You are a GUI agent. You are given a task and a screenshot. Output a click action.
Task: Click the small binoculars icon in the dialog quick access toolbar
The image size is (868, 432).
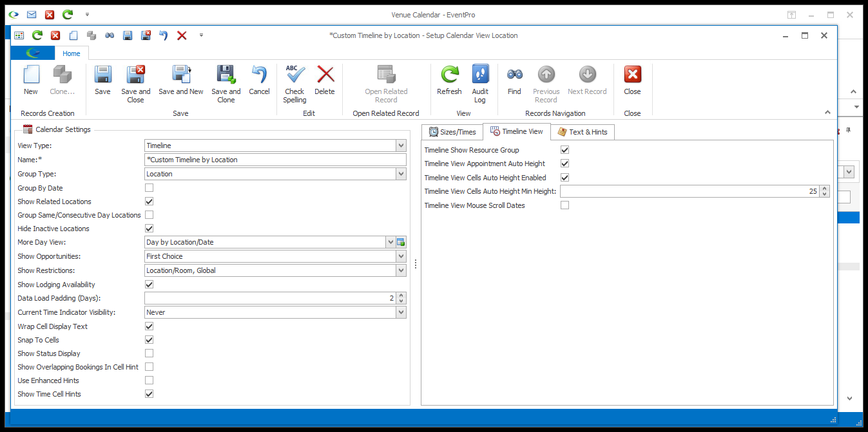tap(110, 35)
